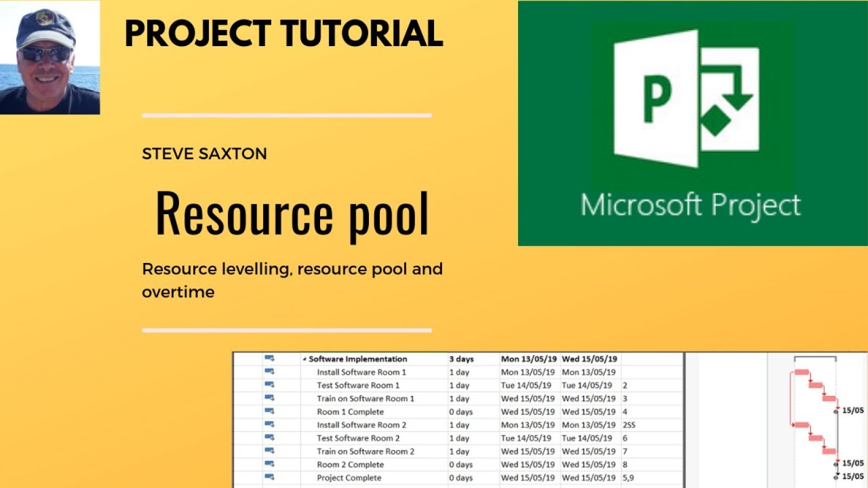Select the 'Test Software Room 1' task name
The height and width of the screenshot is (488, 868).
click(358, 385)
